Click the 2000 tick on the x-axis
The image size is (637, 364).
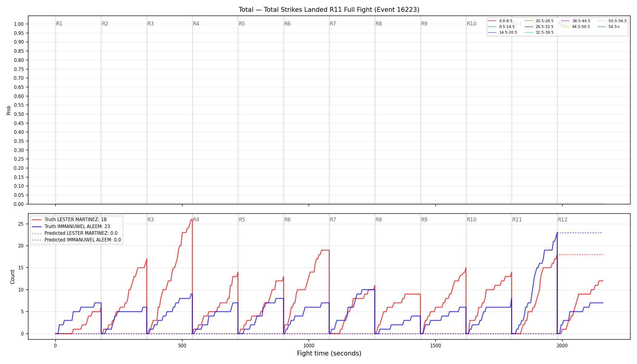(562, 345)
